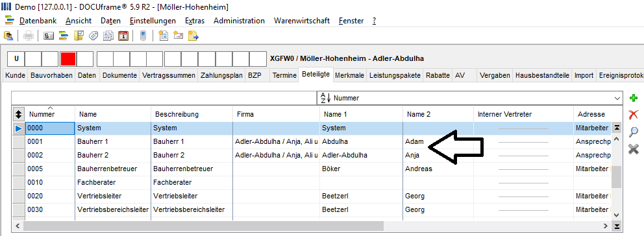This screenshot has height=236, width=644.
Task: Open the Administration menu
Action: [239, 21]
